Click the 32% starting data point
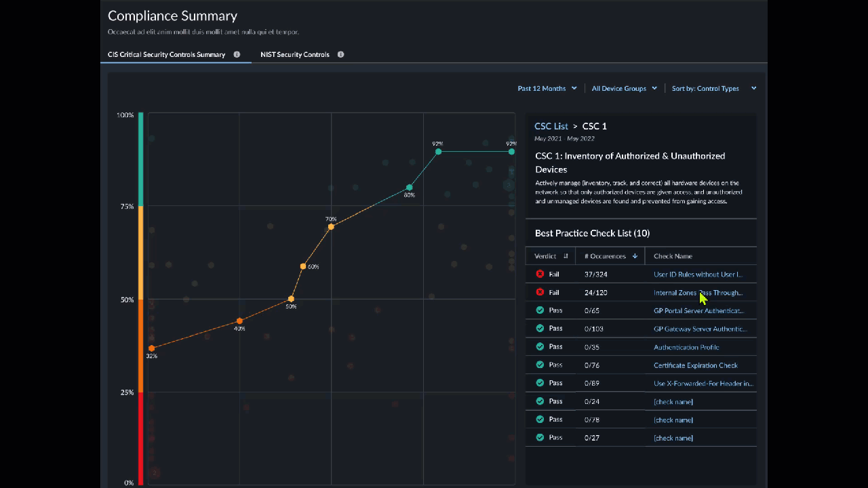 tap(151, 348)
